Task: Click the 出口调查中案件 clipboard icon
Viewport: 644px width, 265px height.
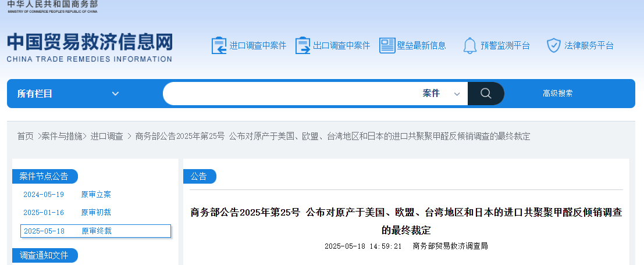Action: click(303, 45)
